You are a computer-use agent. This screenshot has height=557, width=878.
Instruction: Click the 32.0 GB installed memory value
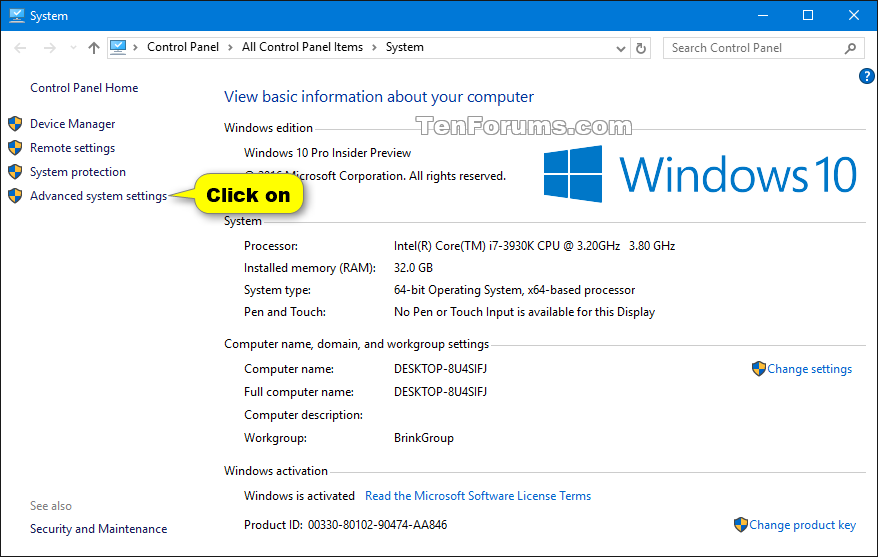pos(413,268)
